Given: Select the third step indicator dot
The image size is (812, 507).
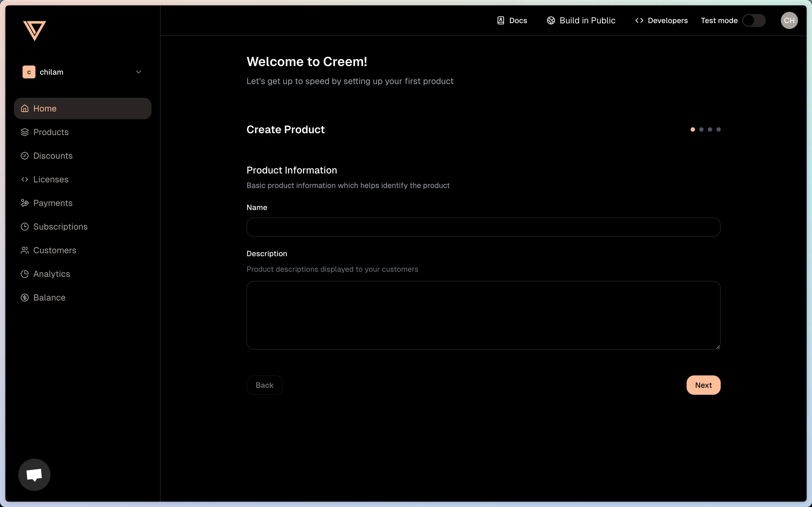Looking at the screenshot, I should pyautogui.click(x=710, y=129).
